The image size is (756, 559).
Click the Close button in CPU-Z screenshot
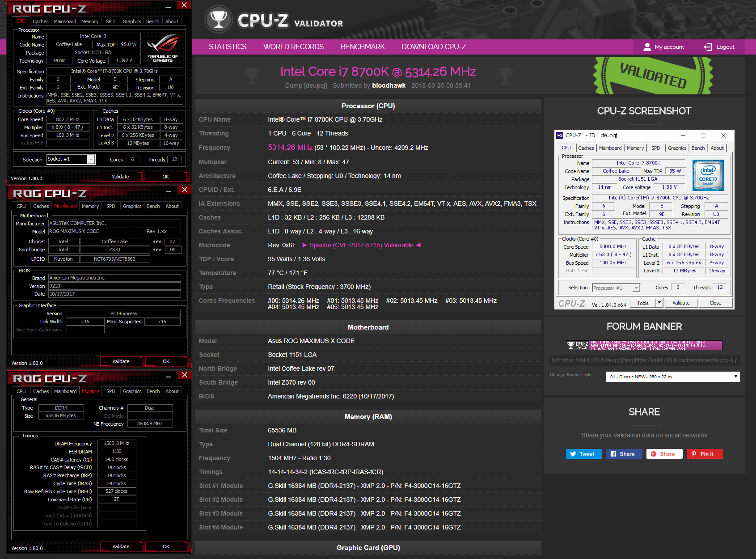(715, 303)
